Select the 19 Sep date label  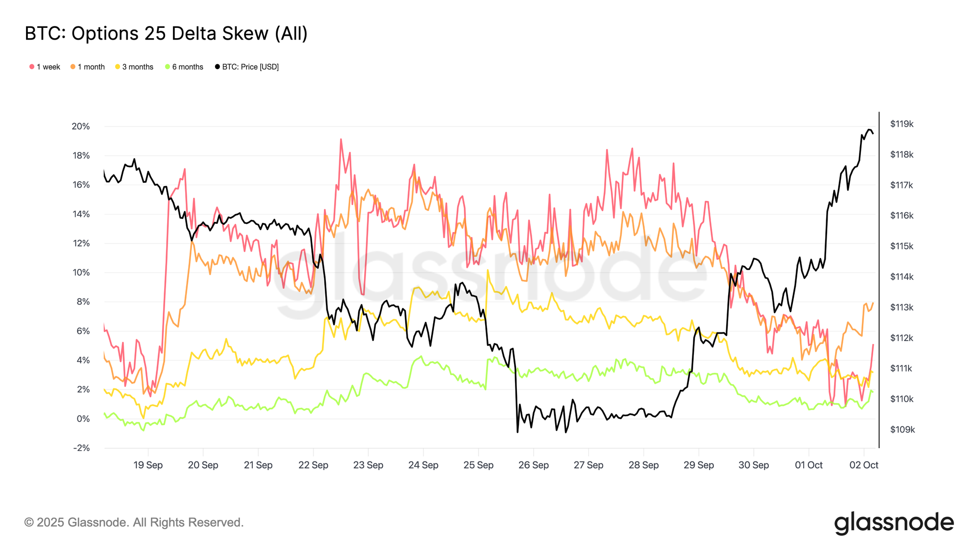pyautogui.click(x=148, y=465)
